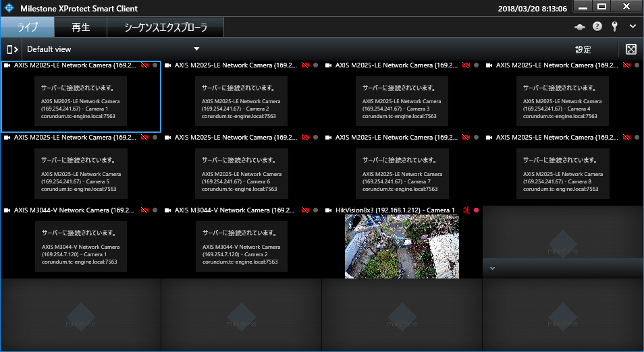Click red motion icon on AXIS M2025-LE Camera 8 tile
Screen dimensions: 644x352
[626, 138]
